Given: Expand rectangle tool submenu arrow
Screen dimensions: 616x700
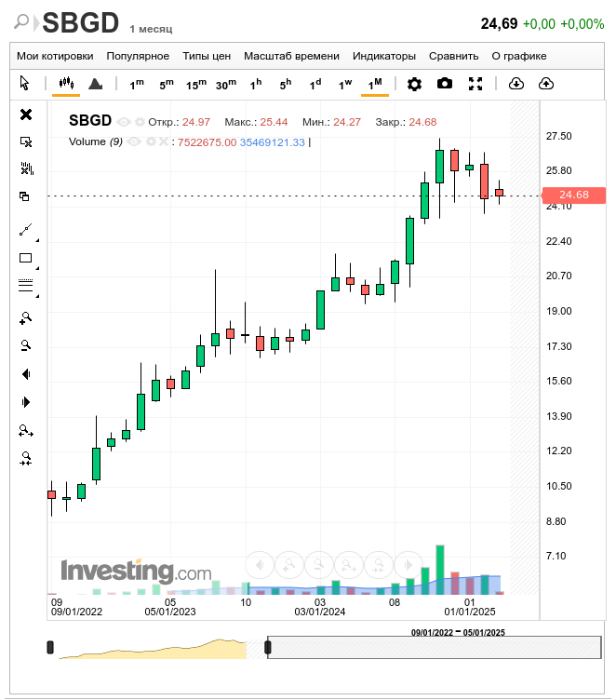Looking at the screenshot, I should click(37, 268).
